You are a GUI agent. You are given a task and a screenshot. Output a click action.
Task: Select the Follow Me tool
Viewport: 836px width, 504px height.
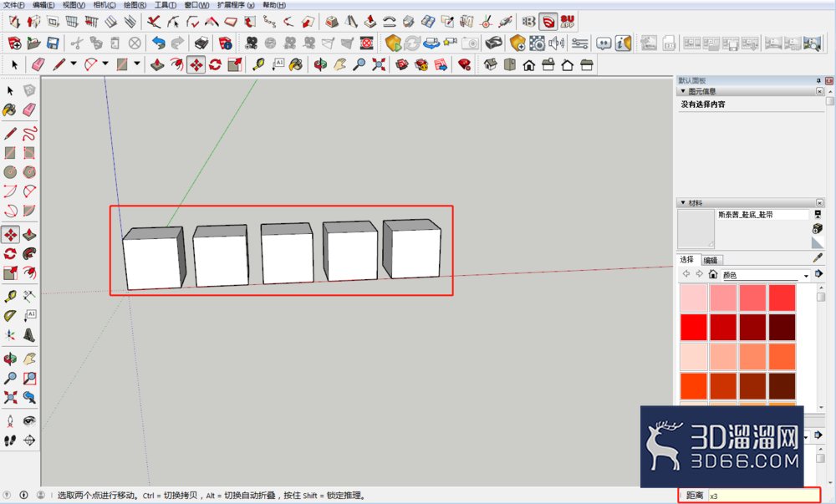point(29,253)
